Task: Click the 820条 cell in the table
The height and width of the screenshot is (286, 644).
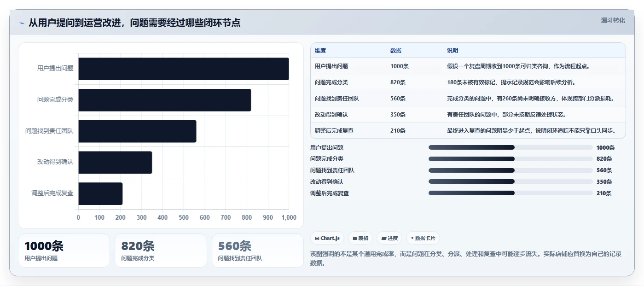Action: point(398,82)
